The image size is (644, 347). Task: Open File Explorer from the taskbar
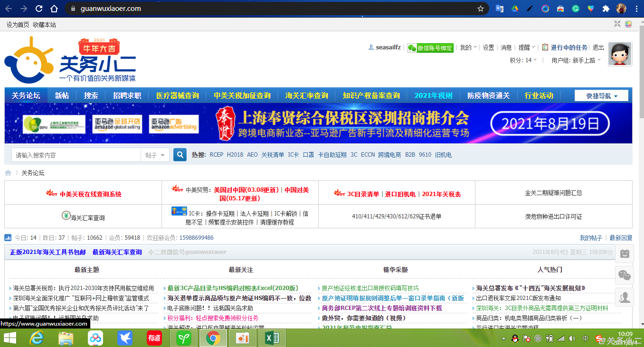tap(66, 338)
